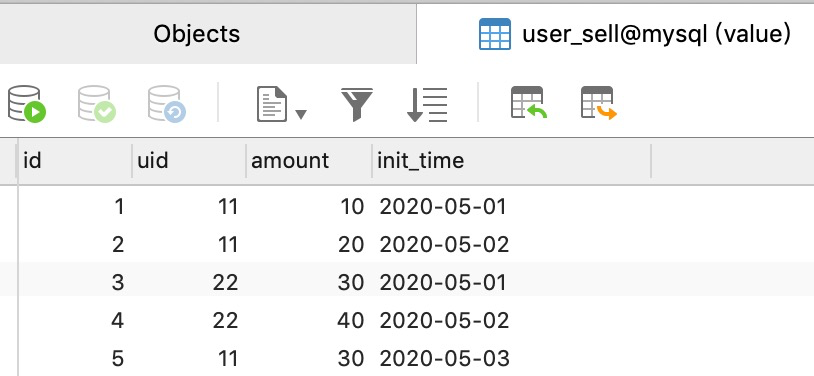814x376 pixels.
Task: Click the id column header
Action: (x=75, y=160)
